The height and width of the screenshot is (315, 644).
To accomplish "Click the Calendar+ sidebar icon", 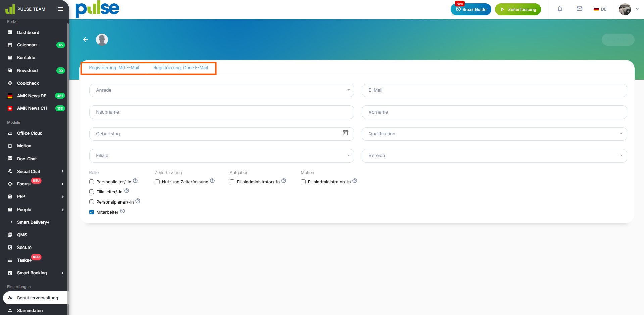I will click(x=10, y=45).
